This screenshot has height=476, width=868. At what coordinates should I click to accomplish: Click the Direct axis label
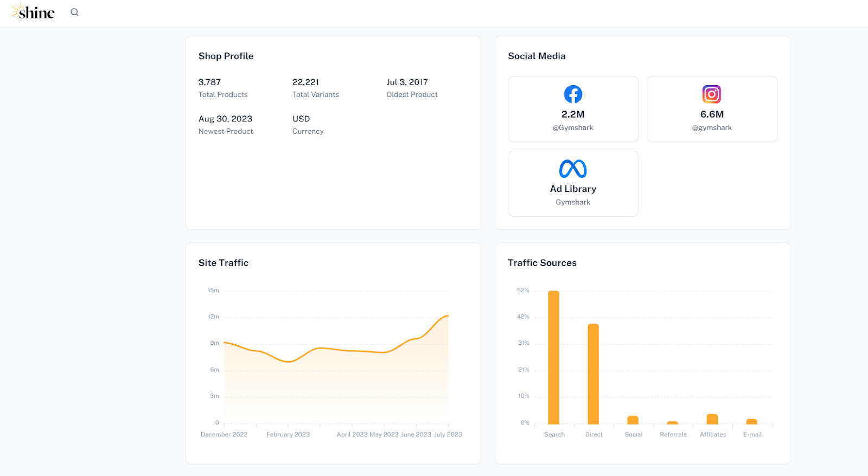tap(594, 435)
